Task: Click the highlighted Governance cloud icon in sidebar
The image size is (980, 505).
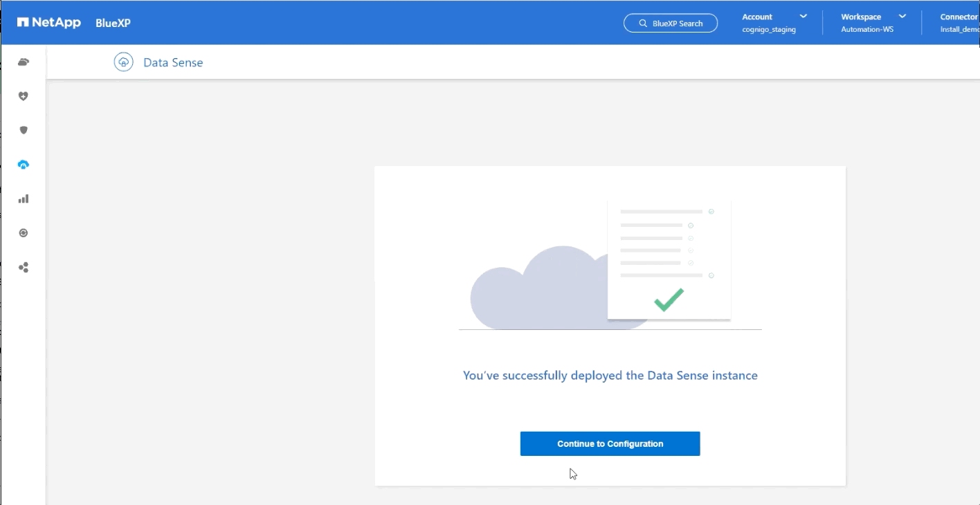Action: click(24, 165)
